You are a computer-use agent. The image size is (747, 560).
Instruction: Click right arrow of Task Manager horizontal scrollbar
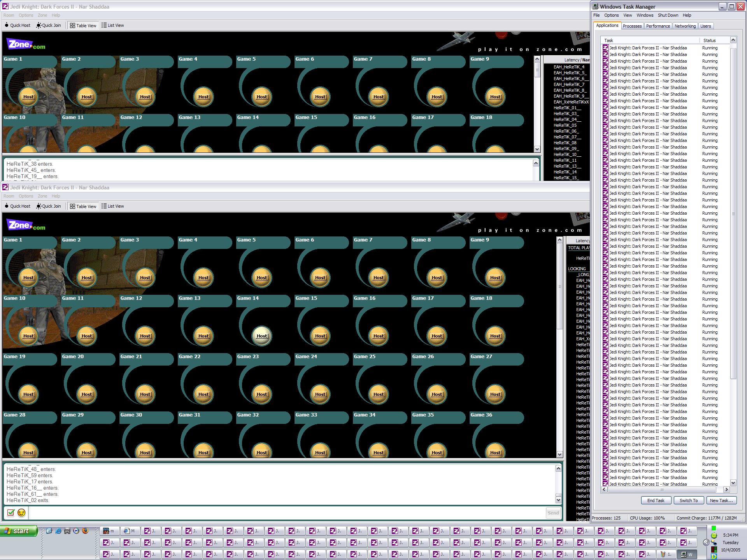(726, 489)
